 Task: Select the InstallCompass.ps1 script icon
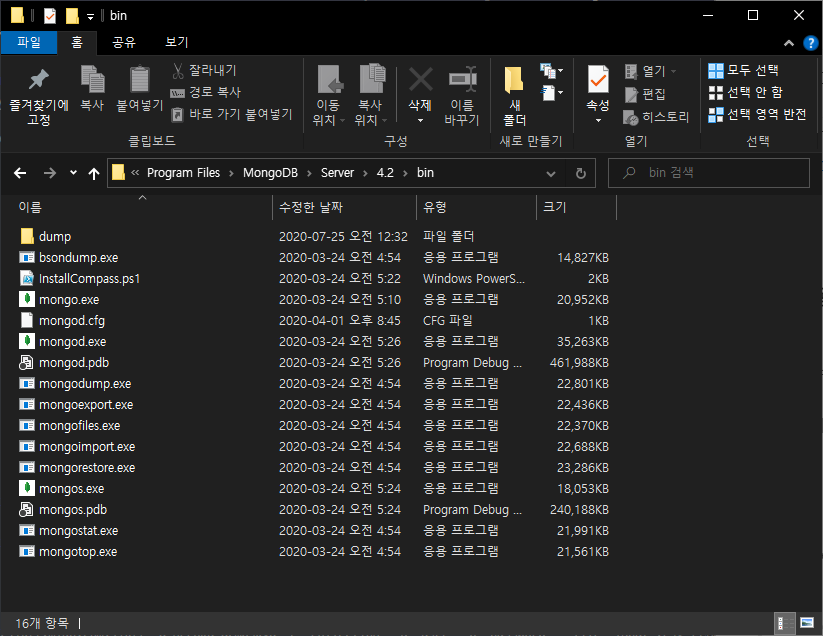pyautogui.click(x=27, y=278)
